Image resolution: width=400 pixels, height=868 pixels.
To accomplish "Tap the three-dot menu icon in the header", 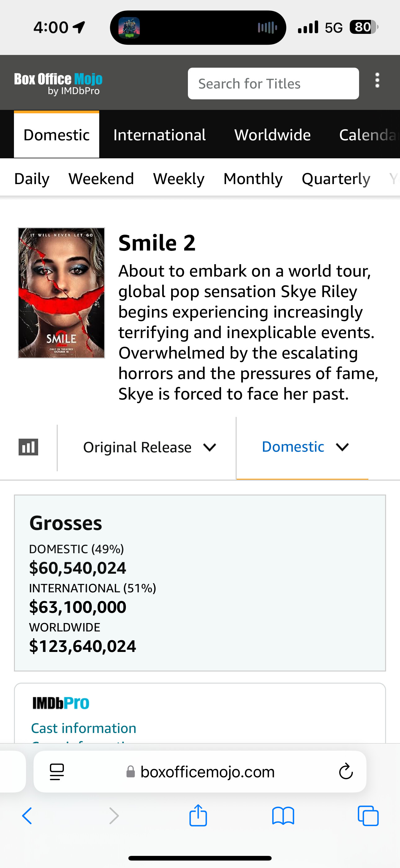I will 377,80.
